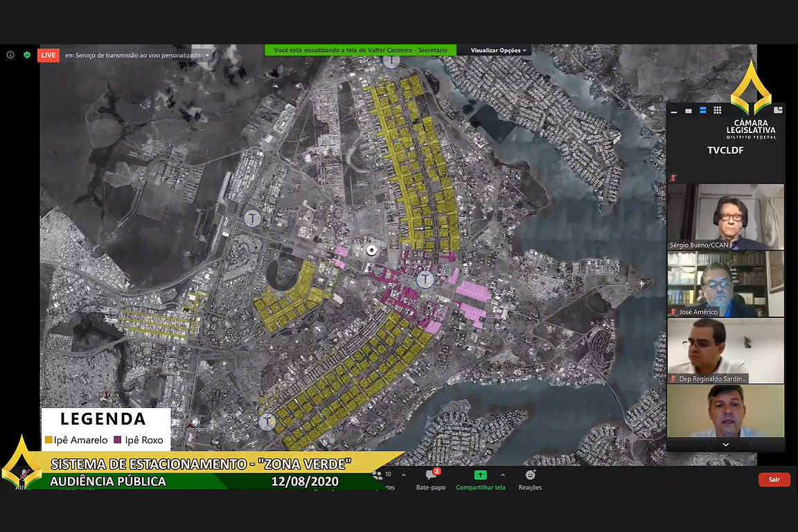Expand video strip with down chevron
798x532 pixels.
(x=726, y=445)
